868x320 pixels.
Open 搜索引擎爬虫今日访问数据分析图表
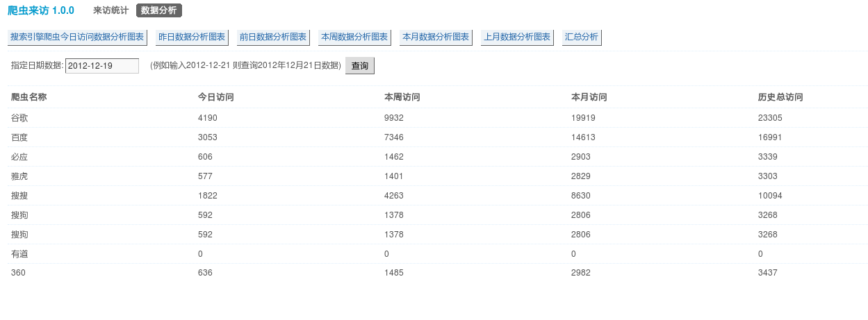[x=77, y=37]
